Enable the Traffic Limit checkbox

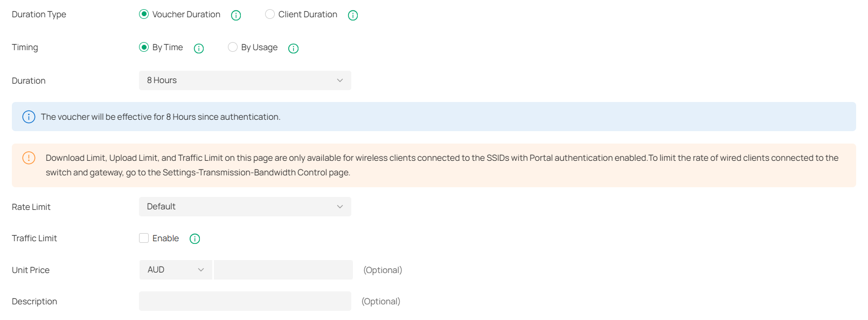pos(144,238)
